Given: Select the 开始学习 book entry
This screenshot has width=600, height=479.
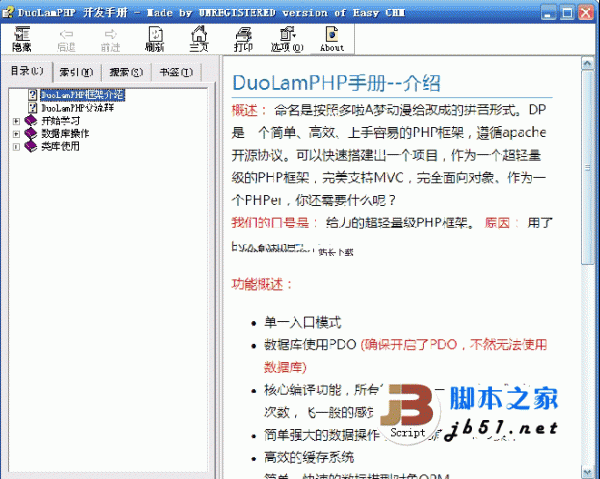Looking at the screenshot, I should [60, 121].
